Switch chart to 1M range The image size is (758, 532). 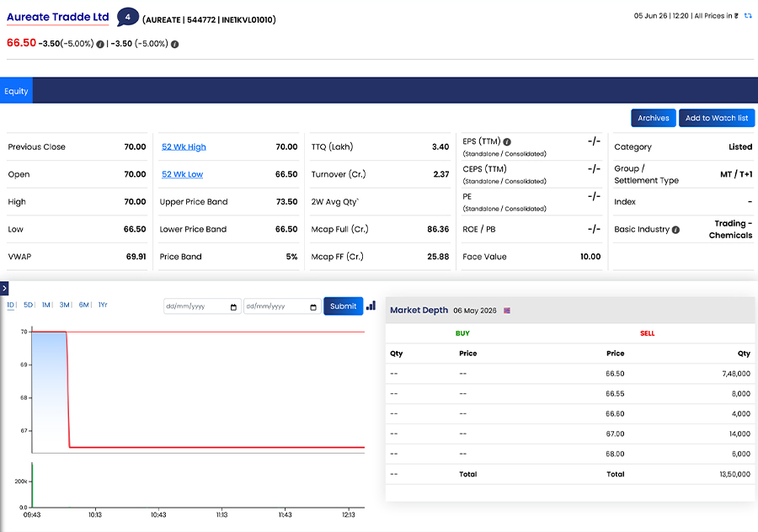pyautogui.click(x=46, y=305)
